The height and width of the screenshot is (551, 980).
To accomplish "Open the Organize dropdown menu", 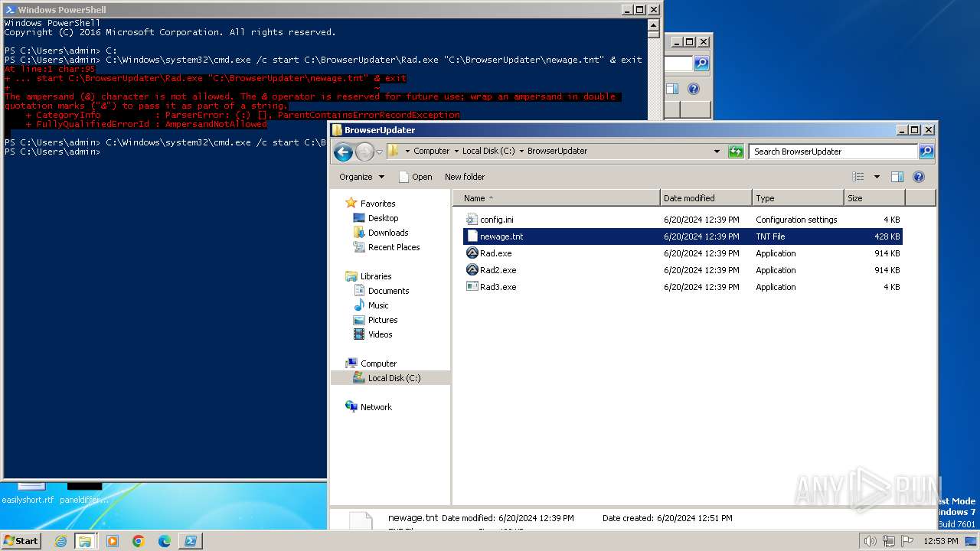I will point(362,177).
